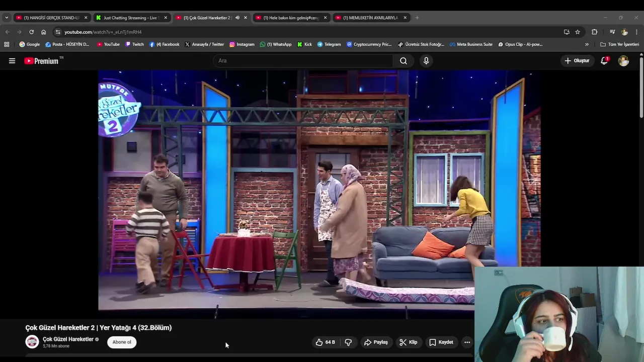The height and width of the screenshot is (362, 644).
Task: Open Çok Güzel Hareketler channel avatar
Action: pos(32,342)
